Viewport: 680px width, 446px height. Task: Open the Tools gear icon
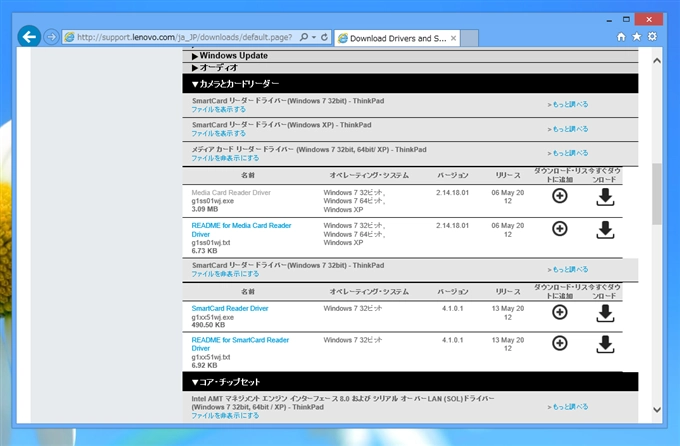[x=652, y=37]
